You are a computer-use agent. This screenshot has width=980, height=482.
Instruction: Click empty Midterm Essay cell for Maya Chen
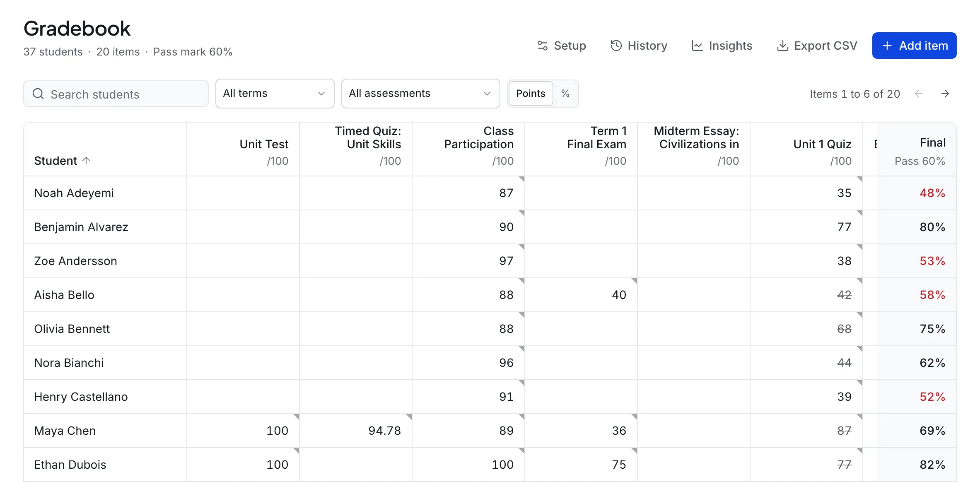[x=694, y=431]
